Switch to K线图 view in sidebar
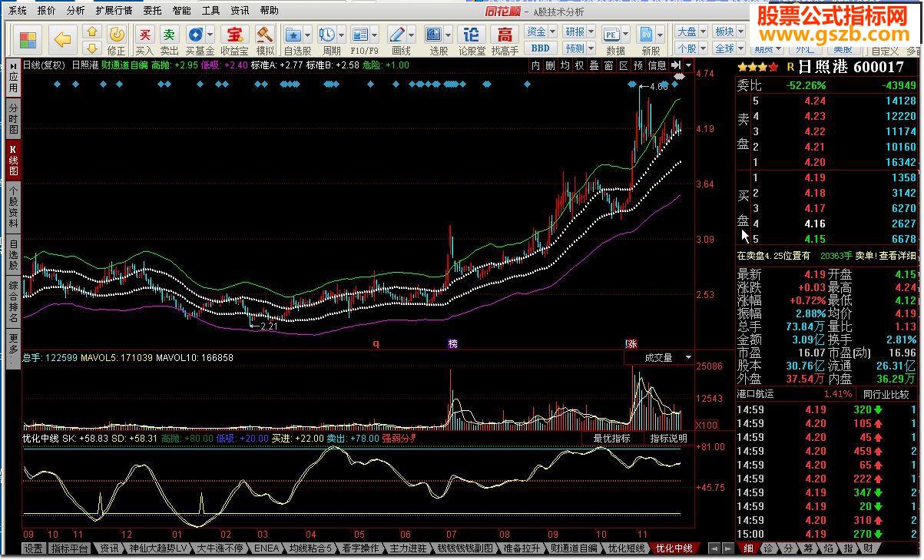 13,160
